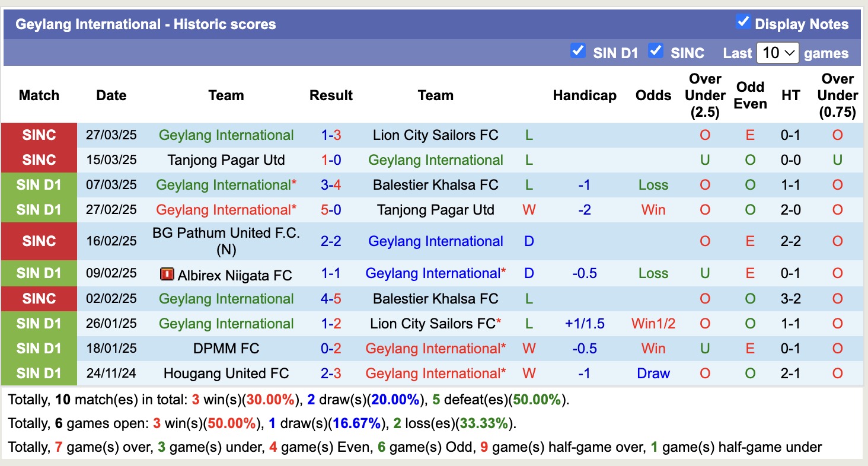Click the Over Under (2.5) column header
This screenshot has height=466, width=868.
(704, 95)
